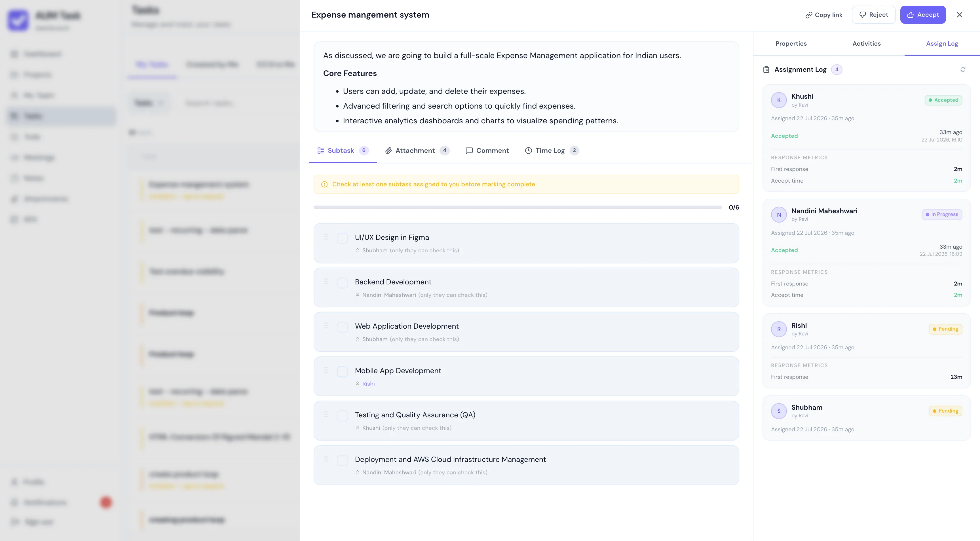The image size is (980, 541).
Task: Click the drag handle of Backend Development subtask
Action: click(326, 282)
